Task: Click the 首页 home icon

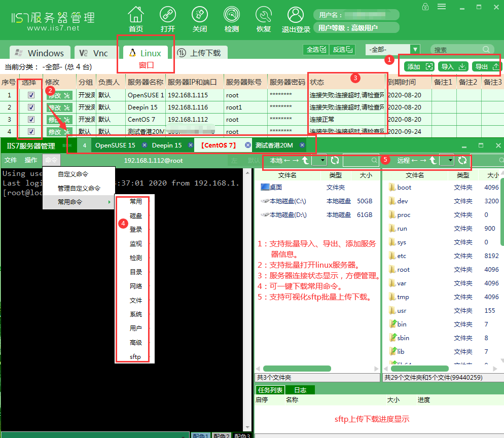Action: (135, 15)
